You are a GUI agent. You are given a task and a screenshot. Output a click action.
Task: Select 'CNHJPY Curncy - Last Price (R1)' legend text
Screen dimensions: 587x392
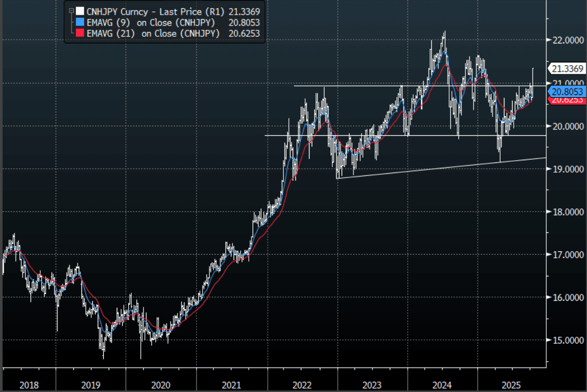coord(155,11)
